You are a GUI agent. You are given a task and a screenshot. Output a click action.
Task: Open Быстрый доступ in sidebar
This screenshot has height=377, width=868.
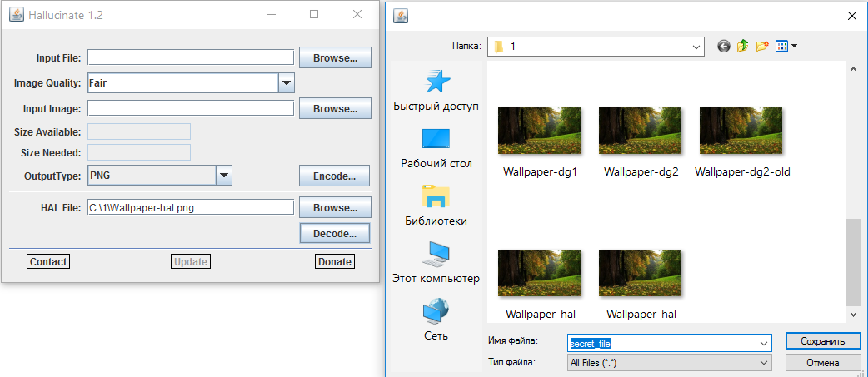[436, 91]
